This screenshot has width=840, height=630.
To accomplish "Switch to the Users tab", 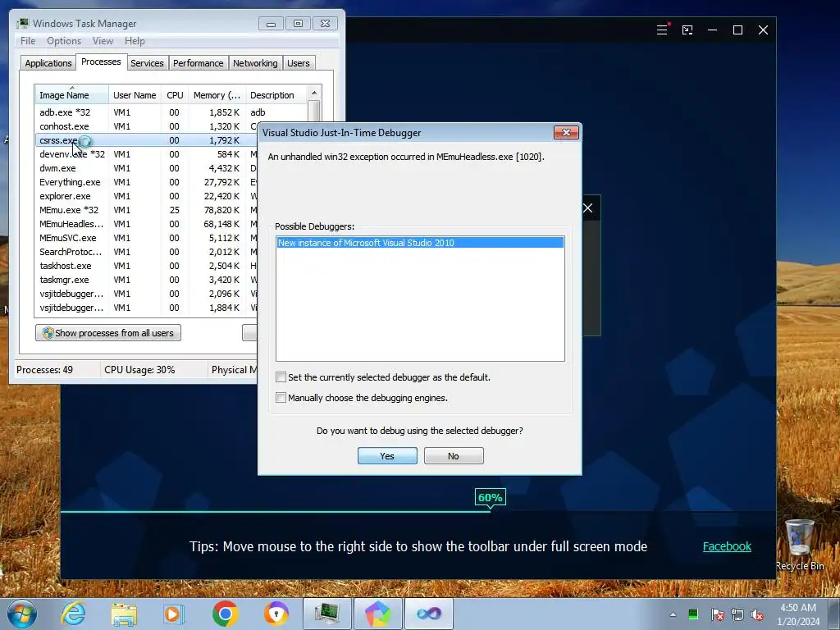I will [x=299, y=63].
